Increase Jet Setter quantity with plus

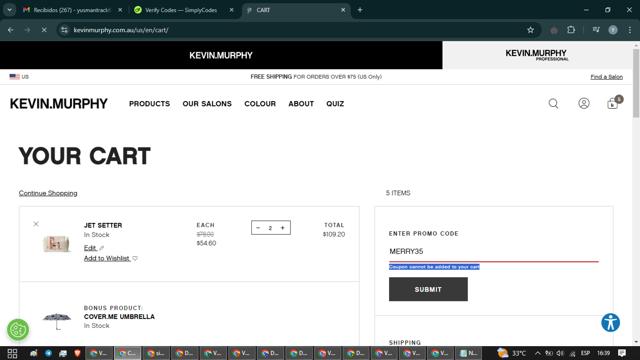tap(282, 228)
